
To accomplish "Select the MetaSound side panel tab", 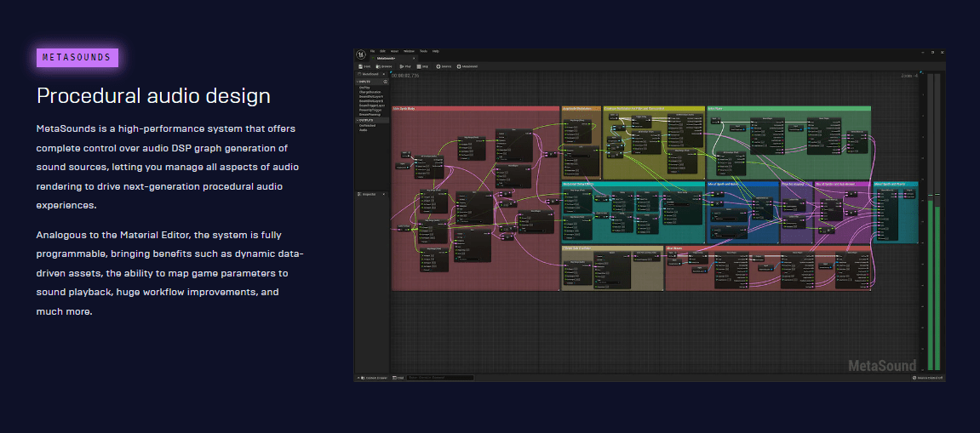I will click(374, 74).
